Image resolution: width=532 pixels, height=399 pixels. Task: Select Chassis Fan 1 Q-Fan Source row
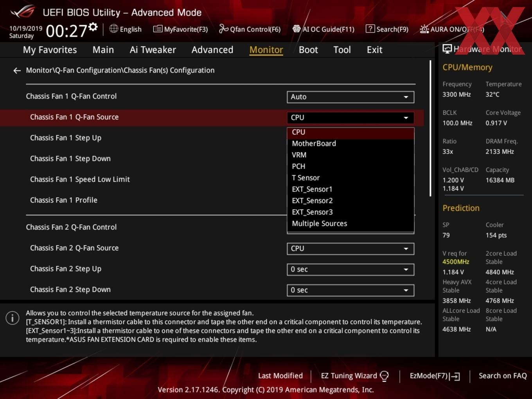pos(212,117)
